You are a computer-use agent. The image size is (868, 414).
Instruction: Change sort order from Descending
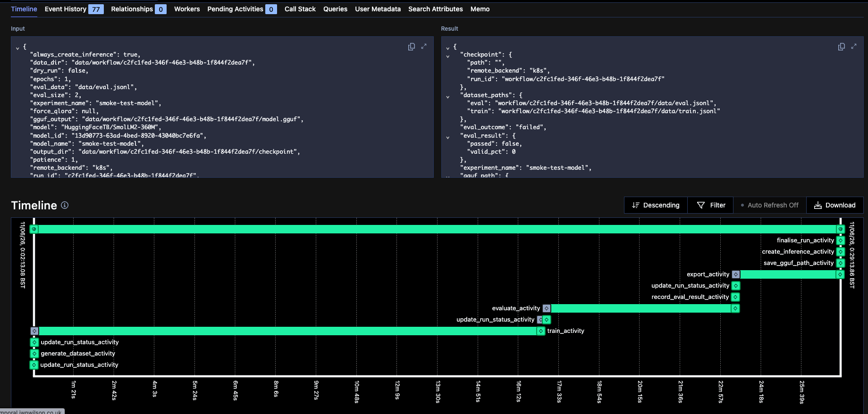click(656, 205)
